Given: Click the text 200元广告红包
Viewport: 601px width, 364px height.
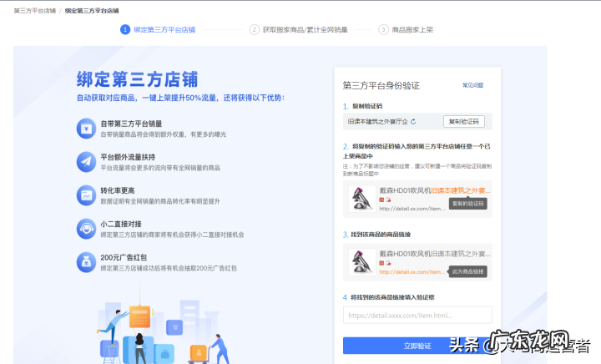Looking at the screenshot, I should coord(124,257).
